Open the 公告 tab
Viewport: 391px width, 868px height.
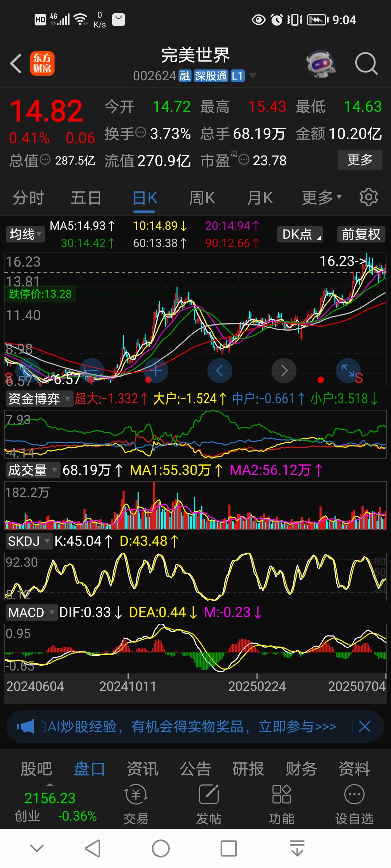click(x=195, y=768)
